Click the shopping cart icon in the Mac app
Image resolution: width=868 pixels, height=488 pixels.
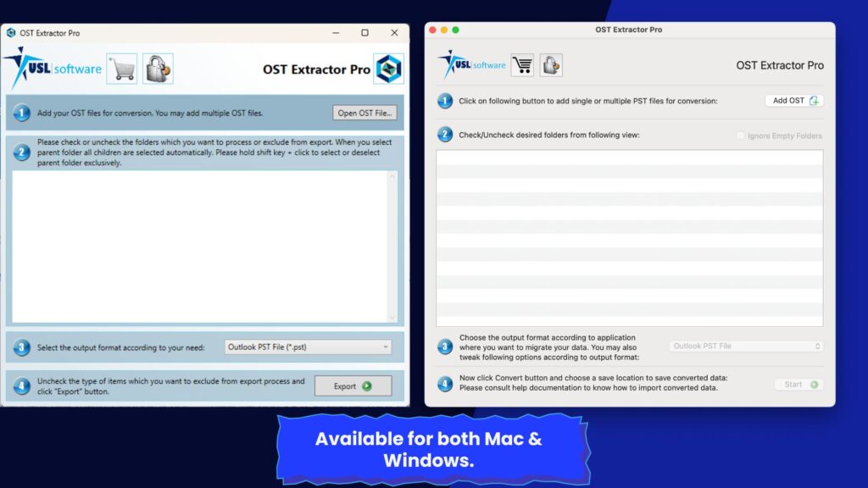(522, 65)
